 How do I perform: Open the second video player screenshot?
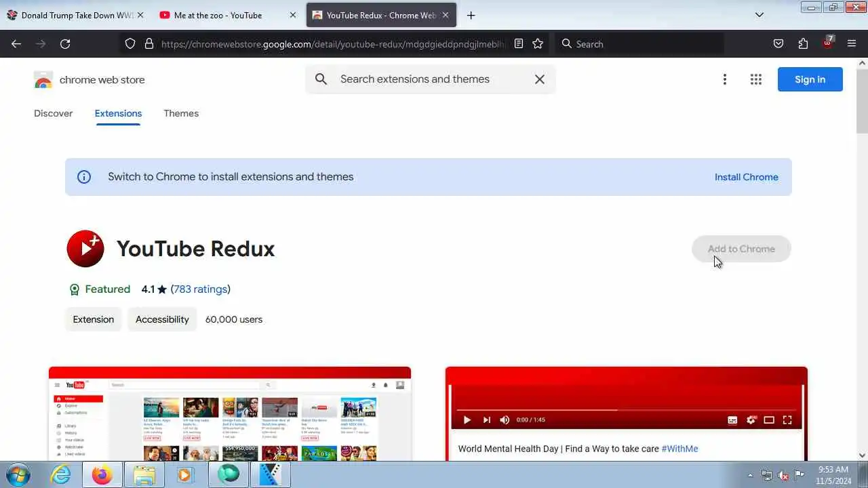(627, 413)
